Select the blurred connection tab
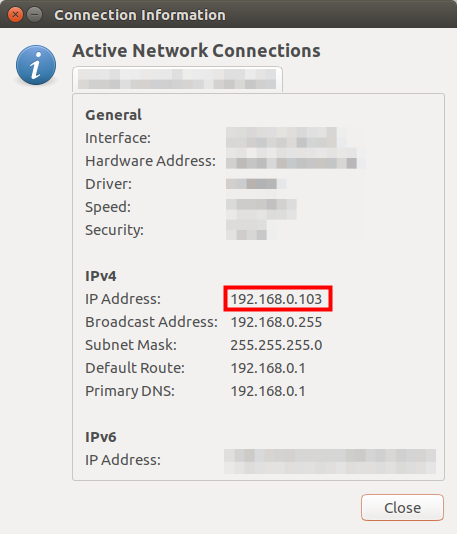 click(177, 79)
